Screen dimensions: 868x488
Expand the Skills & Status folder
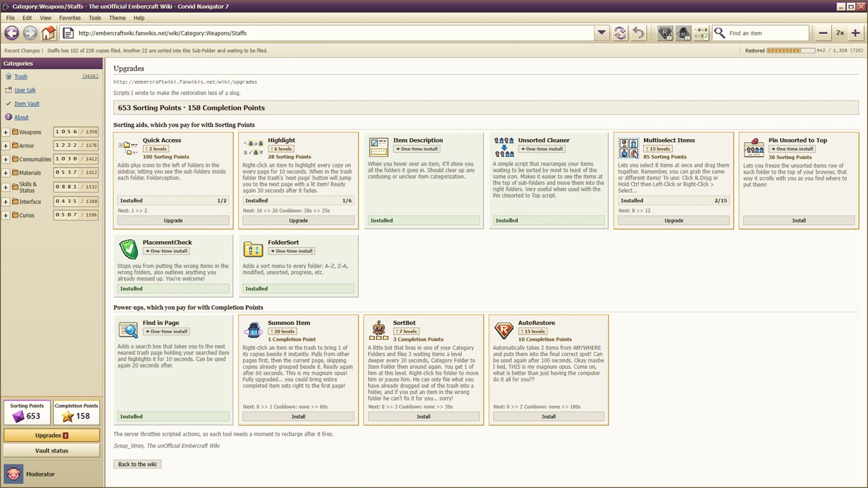pos(5,187)
